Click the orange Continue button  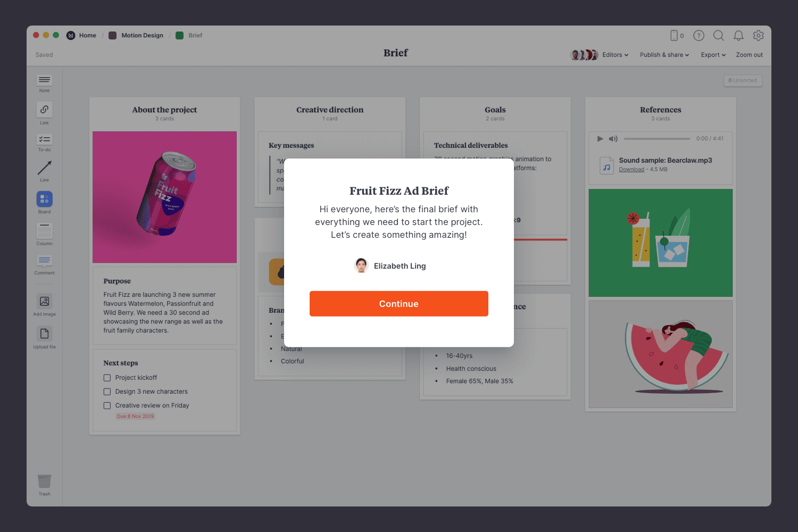click(399, 304)
